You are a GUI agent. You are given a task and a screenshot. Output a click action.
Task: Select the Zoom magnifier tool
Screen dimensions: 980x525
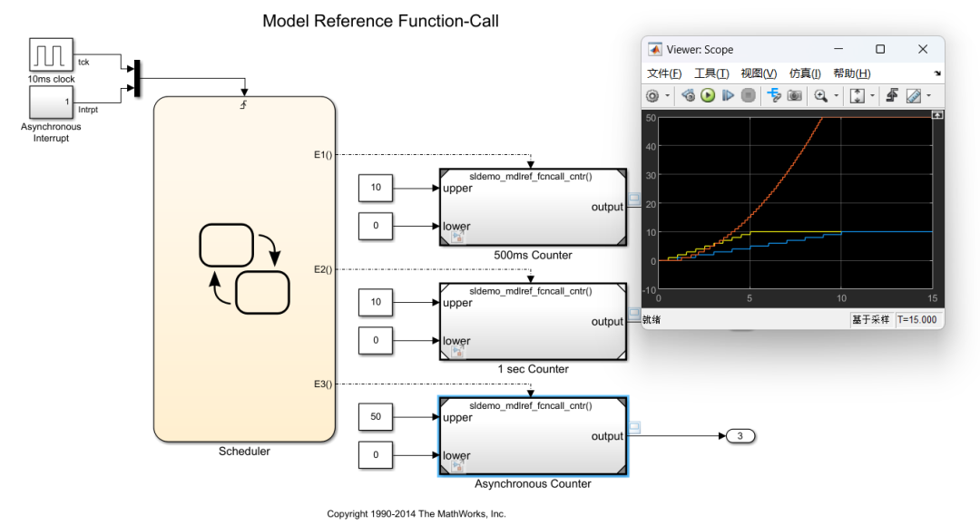click(x=820, y=95)
